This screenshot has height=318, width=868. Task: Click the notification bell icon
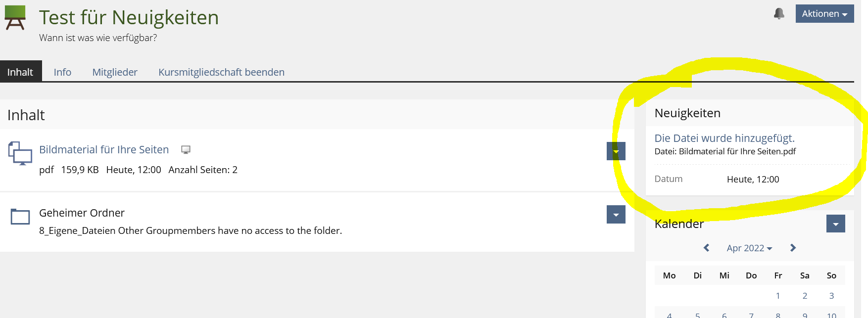(779, 13)
